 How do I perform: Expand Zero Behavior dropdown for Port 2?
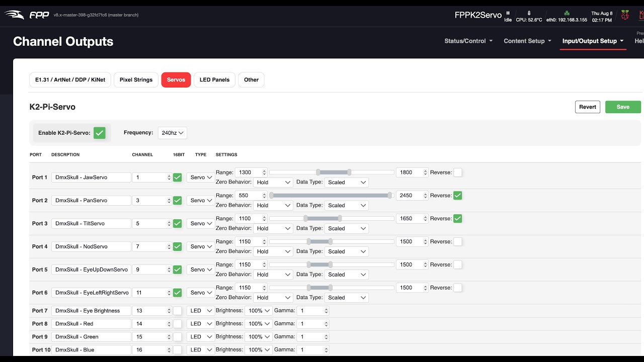pyautogui.click(x=273, y=205)
